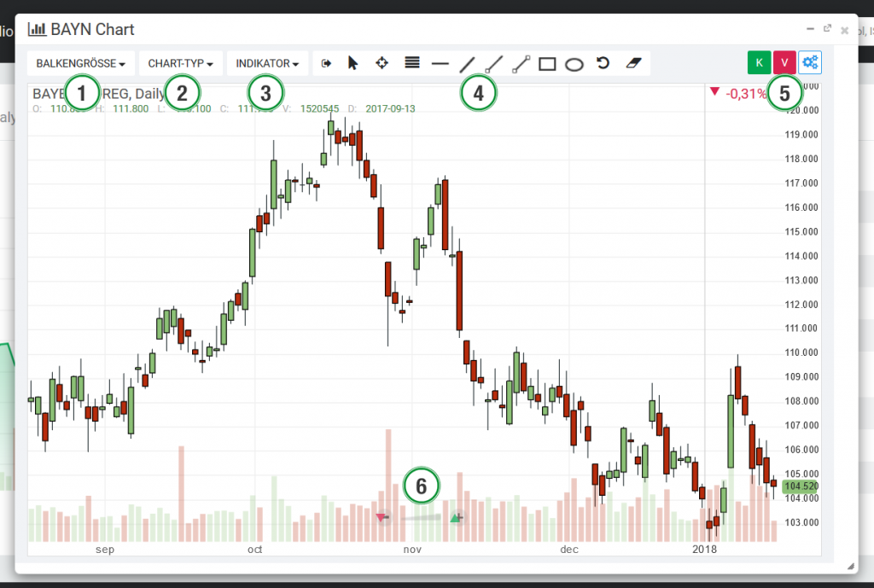Screen dimensions: 874x588
Task: Activate the crosshair move tool
Action: [x=382, y=63]
